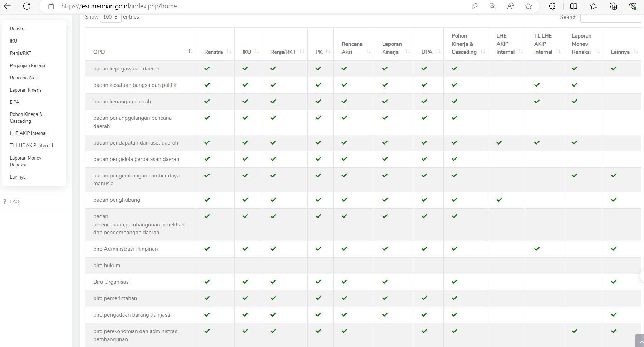Screen dimensions: 644x347
Task: Add page to favorites star icon
Action: point(528,6)
